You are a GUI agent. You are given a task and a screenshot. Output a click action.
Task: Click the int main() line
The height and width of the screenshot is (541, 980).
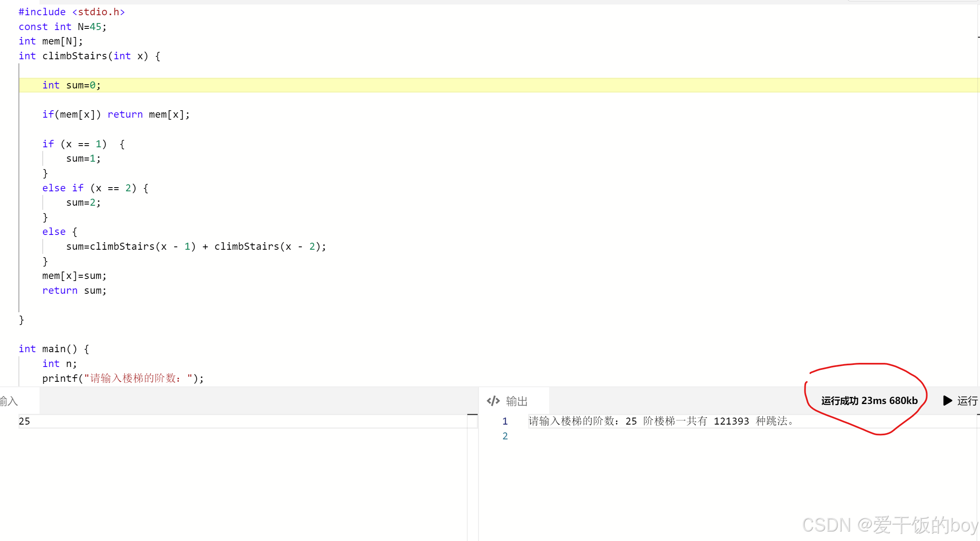pos(54,349)
